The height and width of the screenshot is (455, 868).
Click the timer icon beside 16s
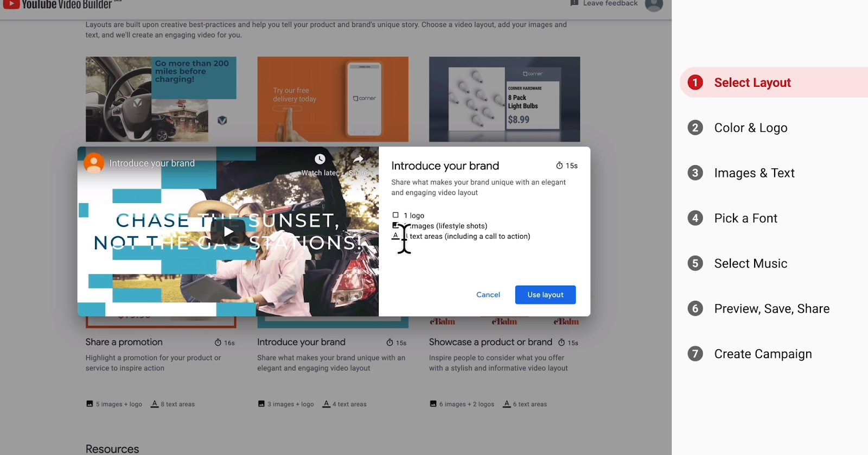click(x=218, y=343)
